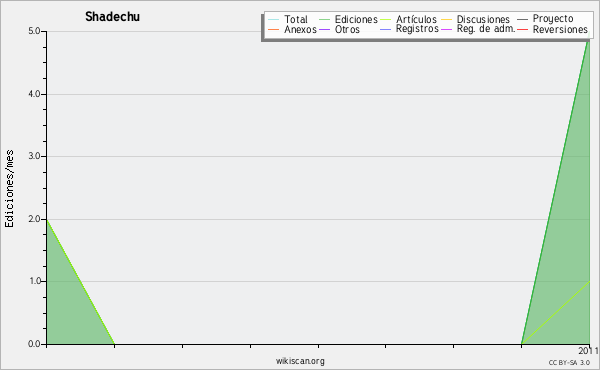Click the Ediciones/mes axis label

point(9,189)
